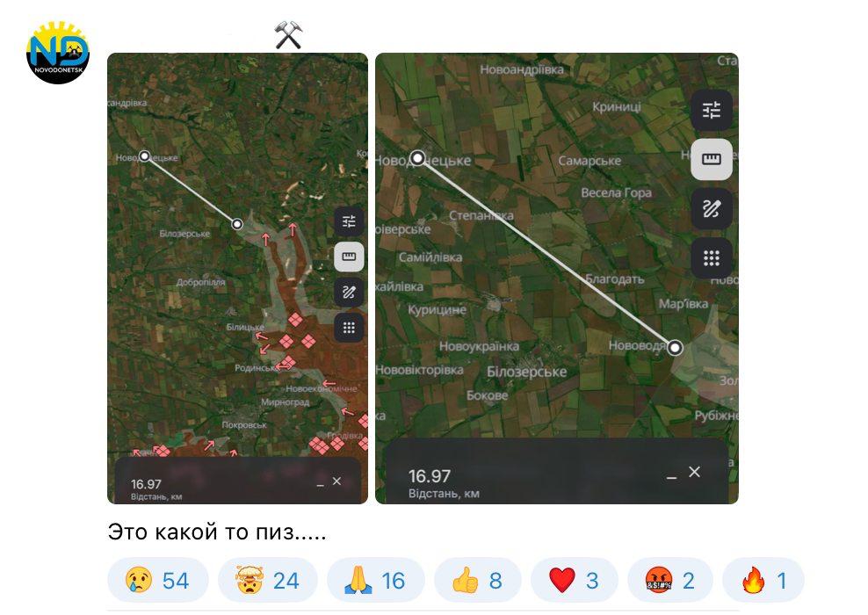Select drawing pencil tool on left map
This screenshot has height=615, width=868.
pyautogui.click(x=349, y=293)
